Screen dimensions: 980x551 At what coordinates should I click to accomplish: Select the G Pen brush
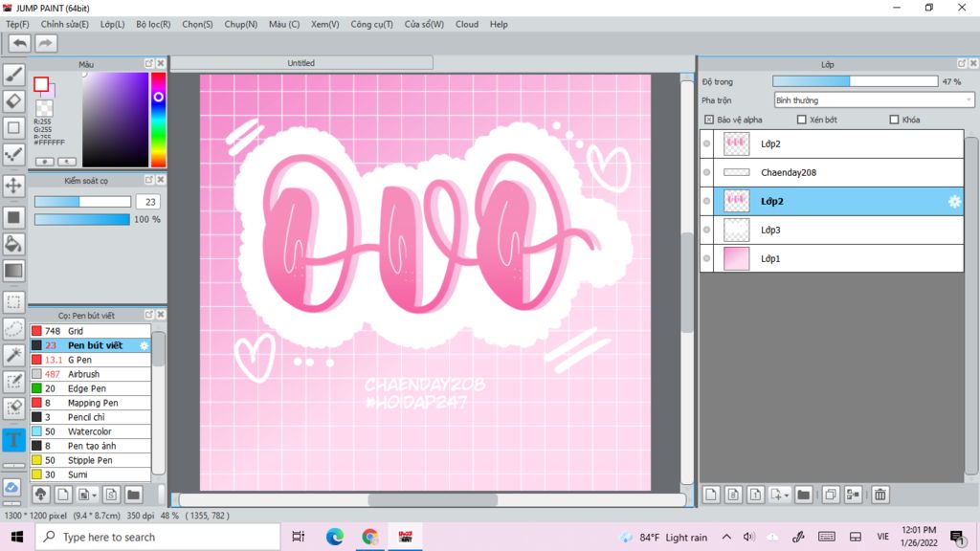[x=91, y=360]
